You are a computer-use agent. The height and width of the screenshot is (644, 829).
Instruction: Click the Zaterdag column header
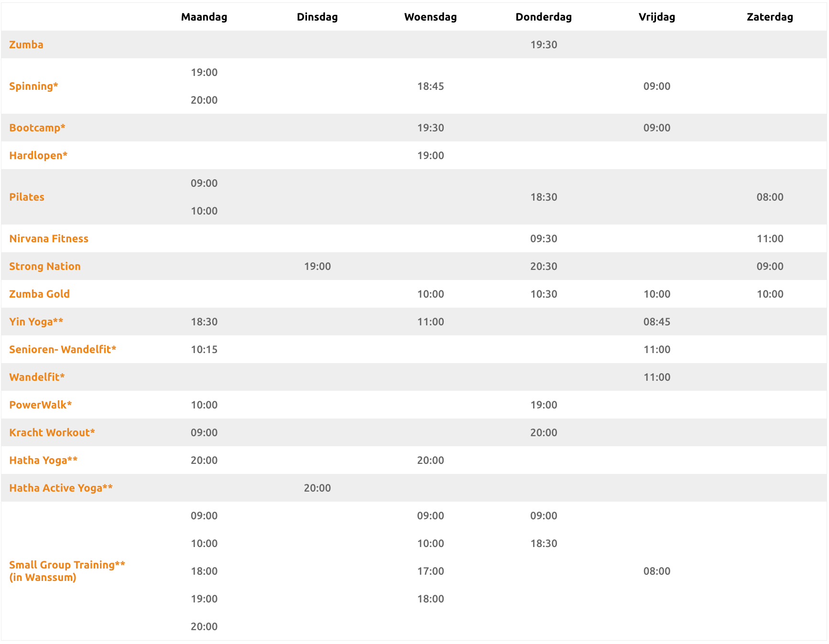770,17
